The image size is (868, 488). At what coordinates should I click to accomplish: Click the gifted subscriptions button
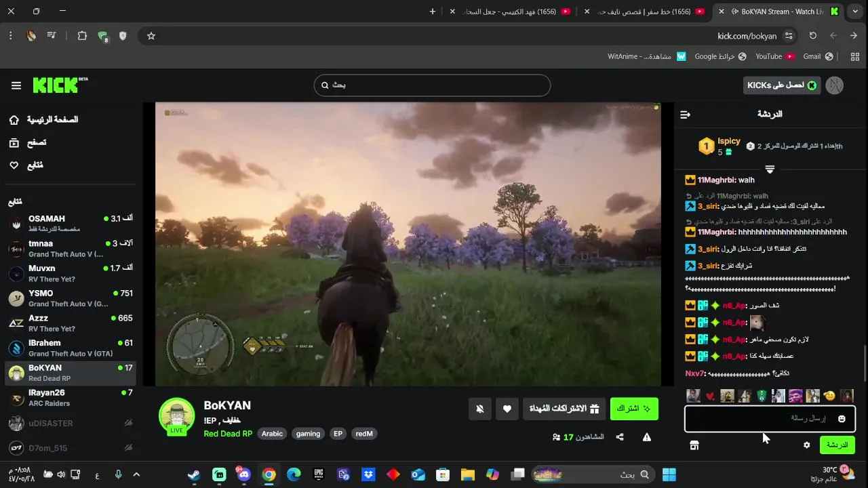(x=564, y=409)
